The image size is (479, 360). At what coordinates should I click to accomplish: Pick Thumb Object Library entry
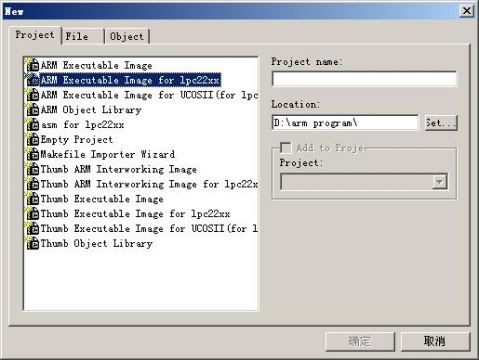[x=96, y=244]
